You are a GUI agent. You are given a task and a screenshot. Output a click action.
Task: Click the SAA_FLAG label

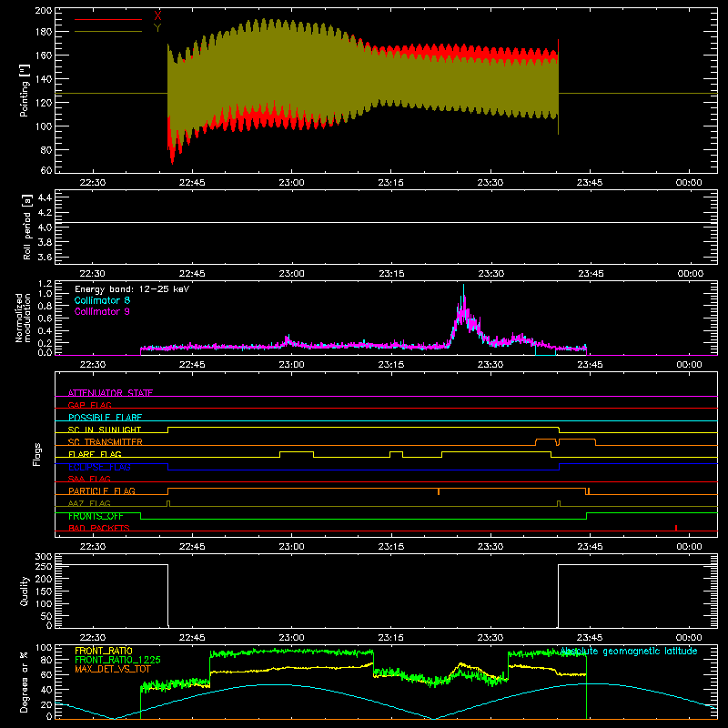point(89,479)
